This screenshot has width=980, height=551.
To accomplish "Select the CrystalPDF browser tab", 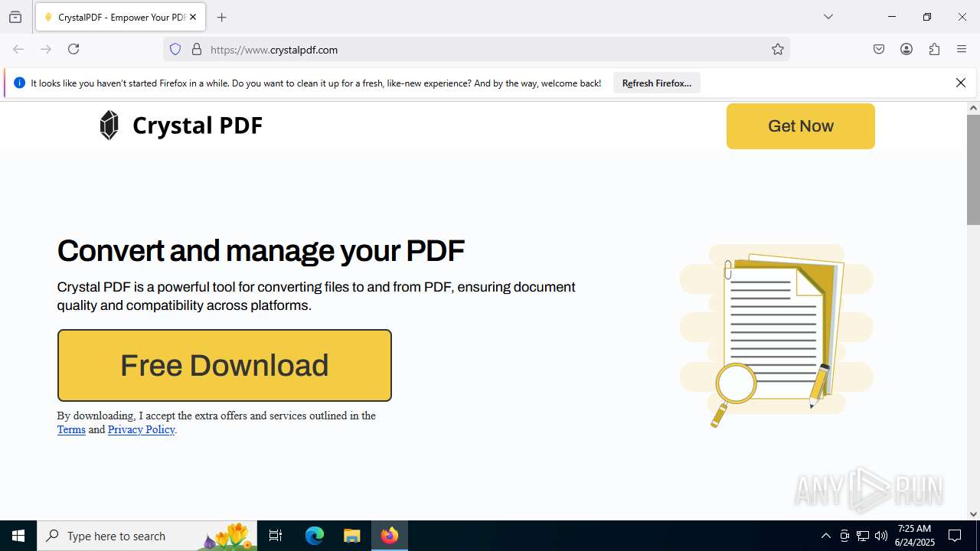I will tap(120, 17).
